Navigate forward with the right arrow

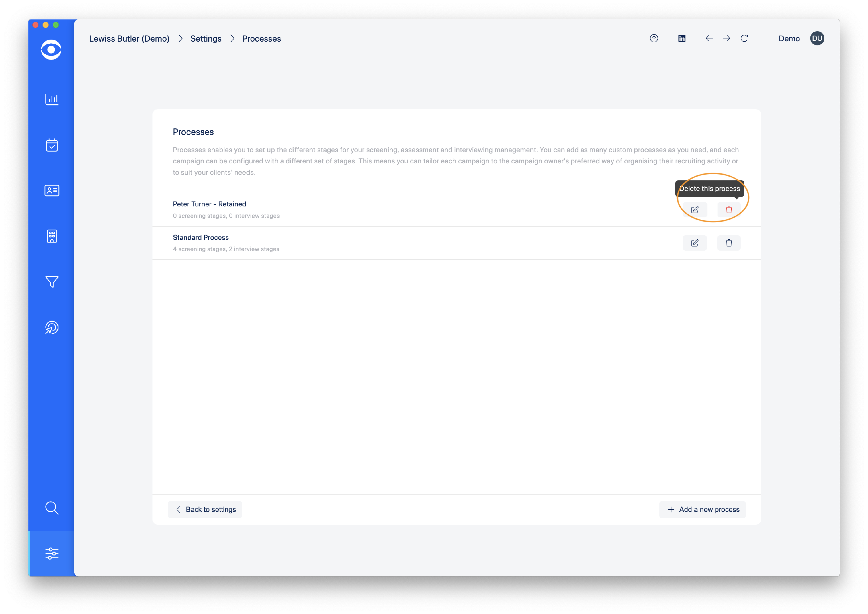pyautogui.click(x=727, y=38)
